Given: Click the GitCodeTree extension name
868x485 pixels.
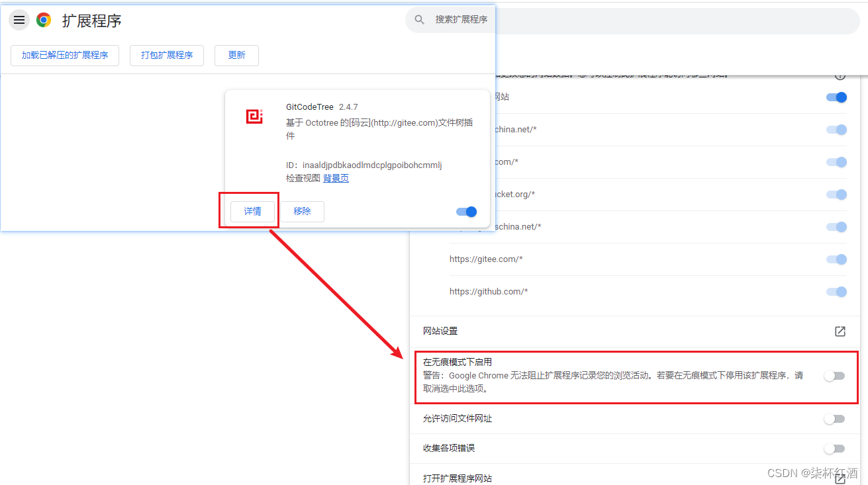Looking at the screenshot, I should tap(310, 107).
